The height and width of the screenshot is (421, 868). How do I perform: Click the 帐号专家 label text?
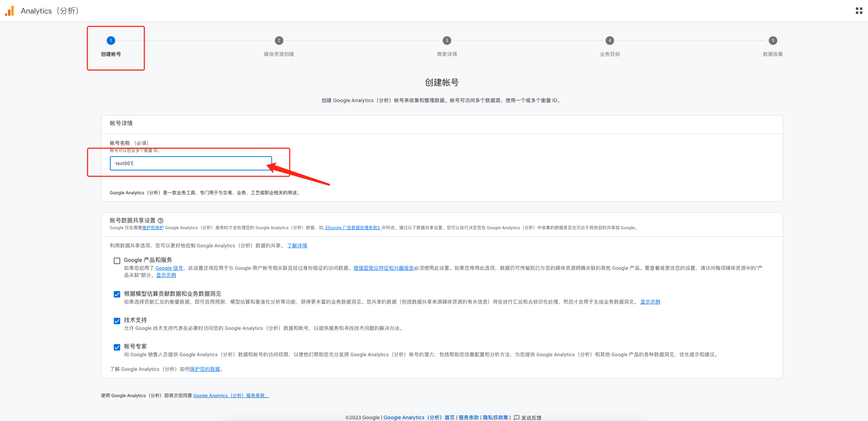click(135, 346)
